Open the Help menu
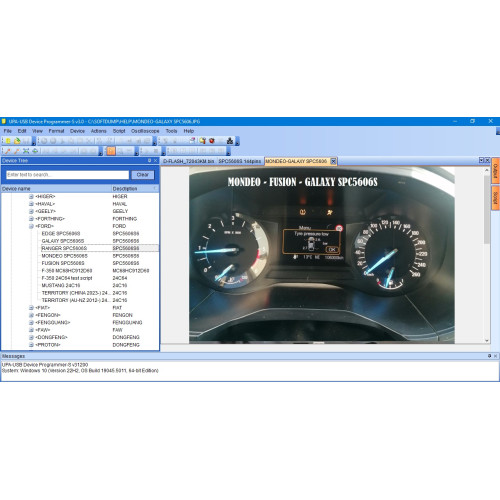500x500 pixels. pos(189,131)
